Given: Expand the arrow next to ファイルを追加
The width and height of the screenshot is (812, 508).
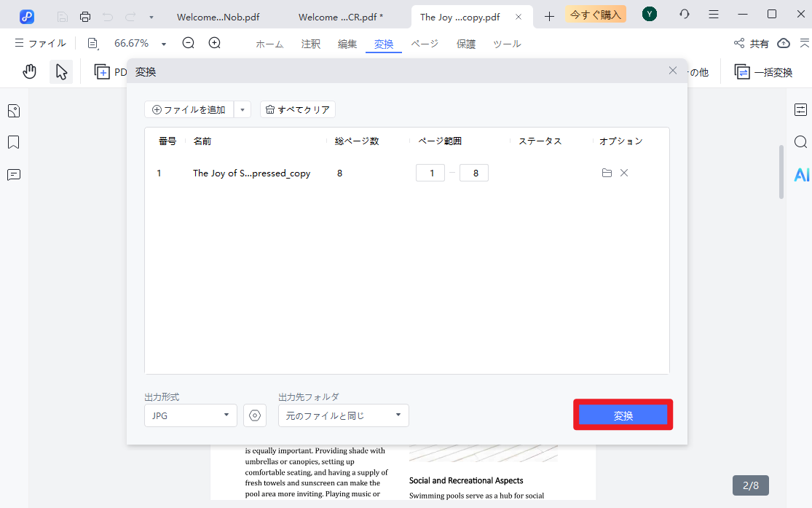Looking at the screenshot, I should tap(243, 109).
